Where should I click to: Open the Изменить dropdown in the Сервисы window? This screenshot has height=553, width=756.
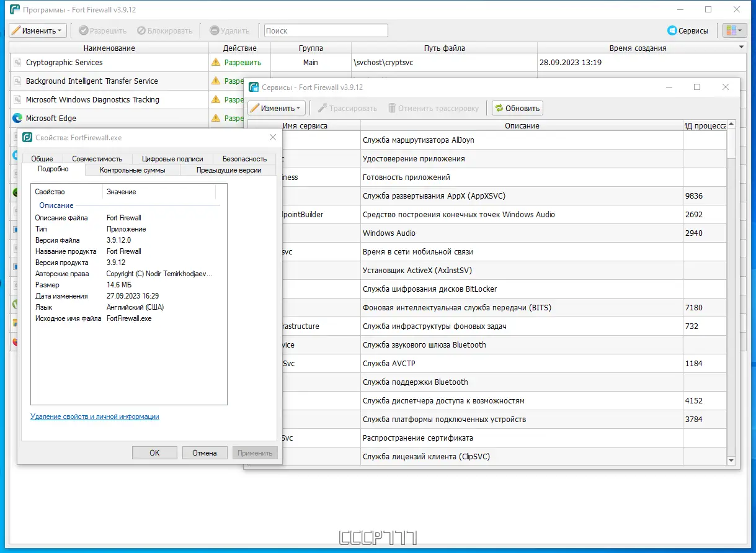pos(277,108)
